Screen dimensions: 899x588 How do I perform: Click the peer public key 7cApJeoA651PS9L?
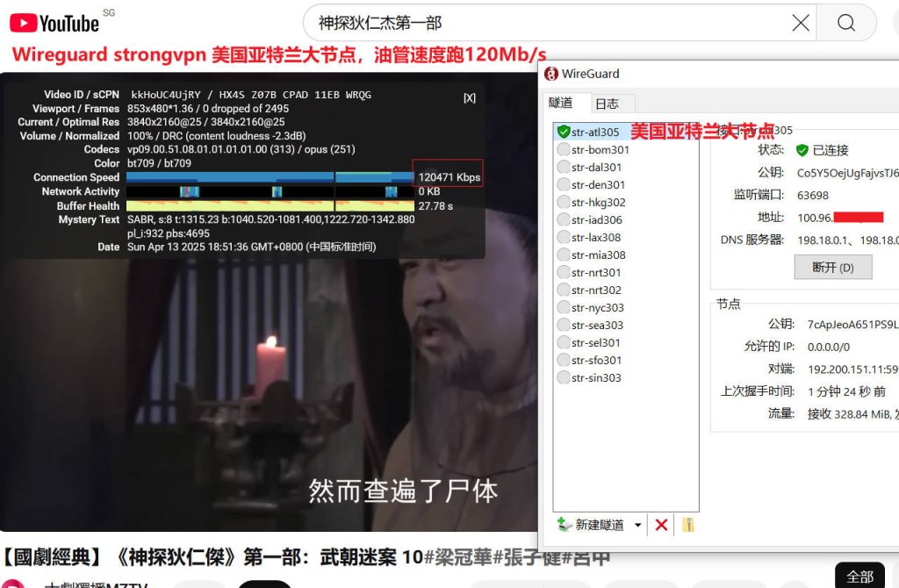coord(852,325)
